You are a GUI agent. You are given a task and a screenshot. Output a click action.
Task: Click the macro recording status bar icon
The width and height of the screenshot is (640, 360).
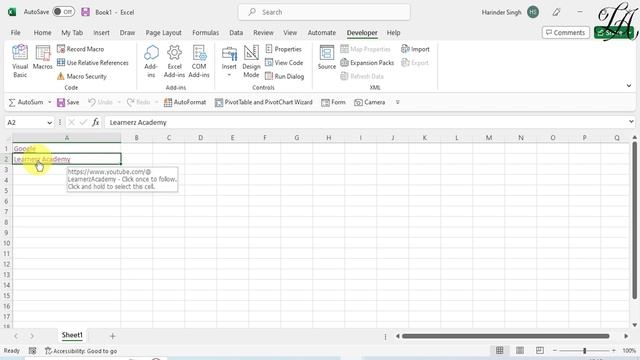pos(32,351)
